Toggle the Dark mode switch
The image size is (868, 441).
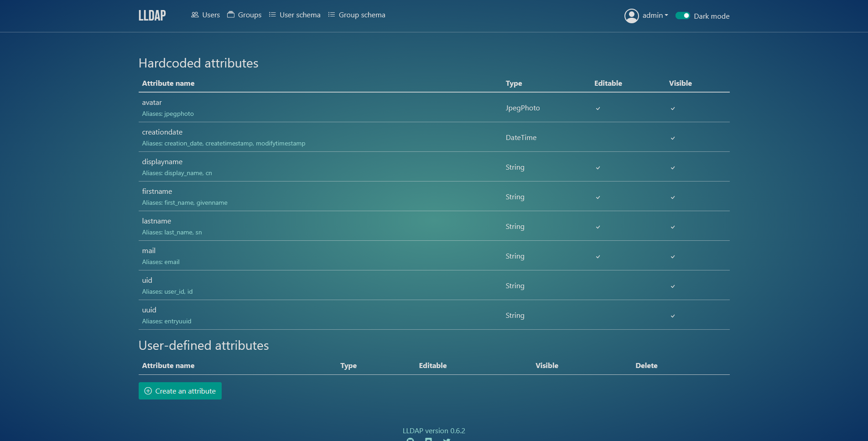pyautogui.click(x=682, y=16)
